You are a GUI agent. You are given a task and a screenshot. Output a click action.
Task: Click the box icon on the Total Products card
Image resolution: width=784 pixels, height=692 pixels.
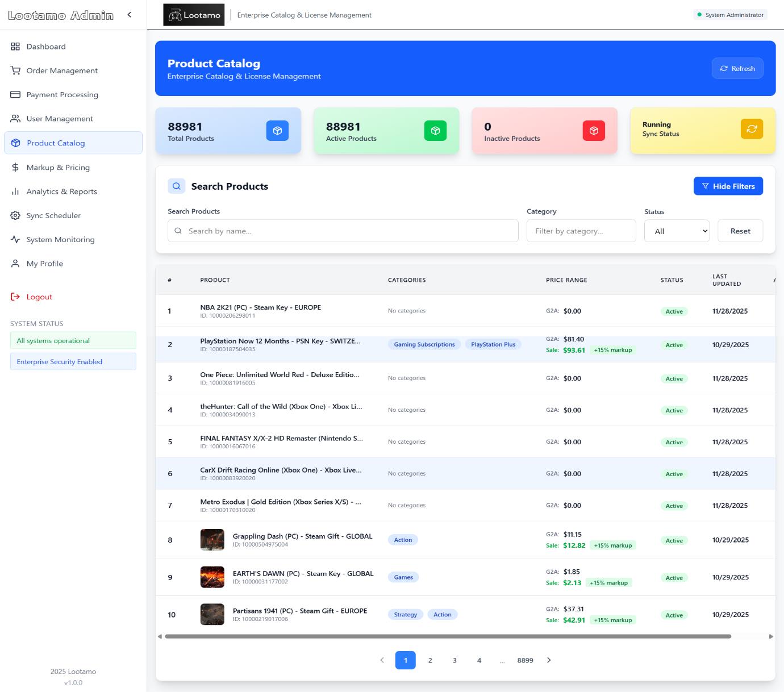pos(277,130)
